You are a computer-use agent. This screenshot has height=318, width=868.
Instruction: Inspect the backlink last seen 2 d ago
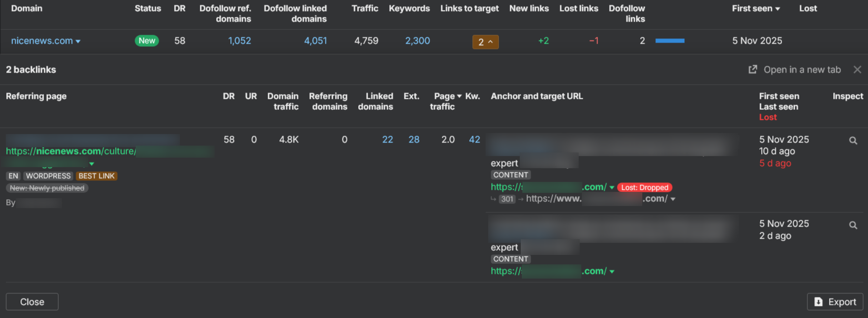click(x=853, y=225)
